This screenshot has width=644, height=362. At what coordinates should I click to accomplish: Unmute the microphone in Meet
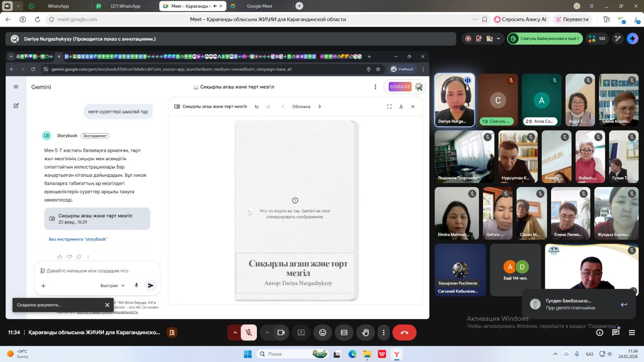pyautogui.click(x=249, y=333)
